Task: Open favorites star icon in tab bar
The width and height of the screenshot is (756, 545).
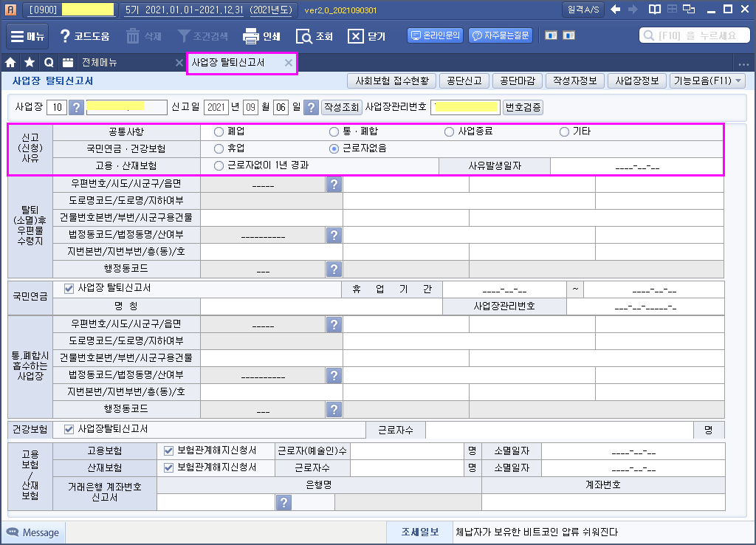Action: (x=30, y=63)
